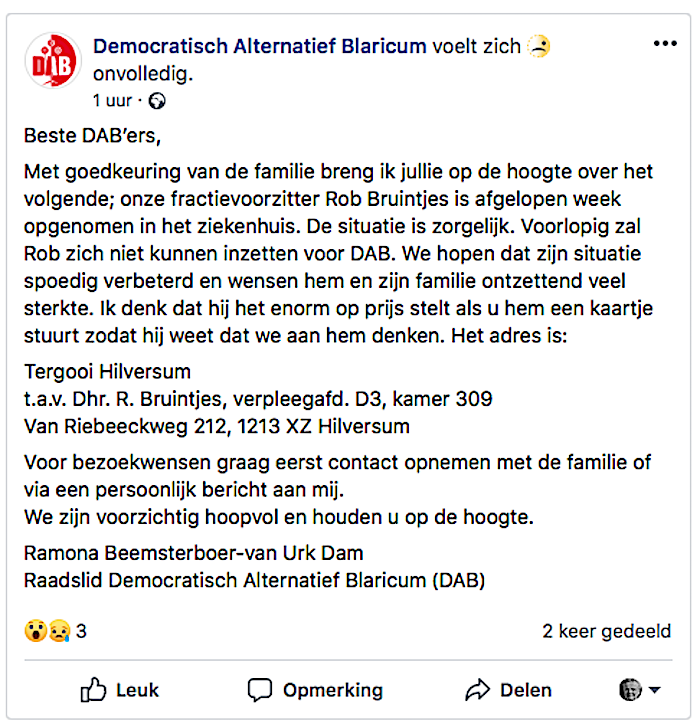Screen dimensions: 700x727
Task: Click the small profile avatar at bottom right
Action: click(630, 689)
